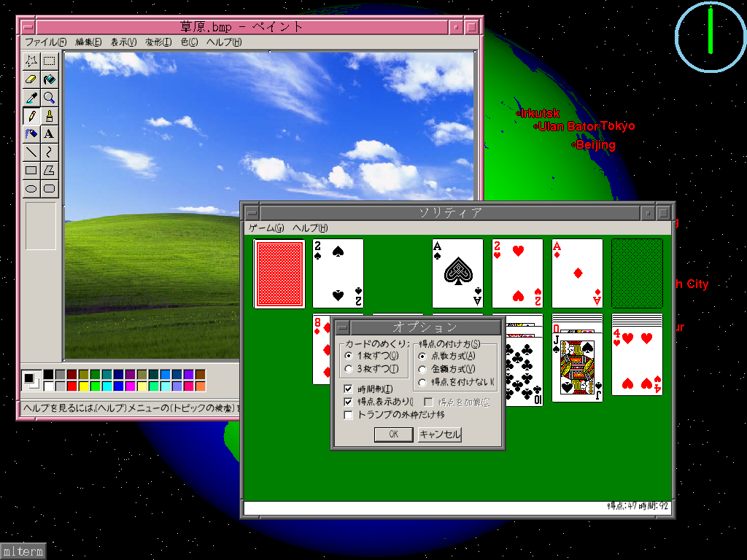The width and height of the screenshot is (747, 560).
Task: Click the Paint help status bar text
Action: [x=131, y=408]
